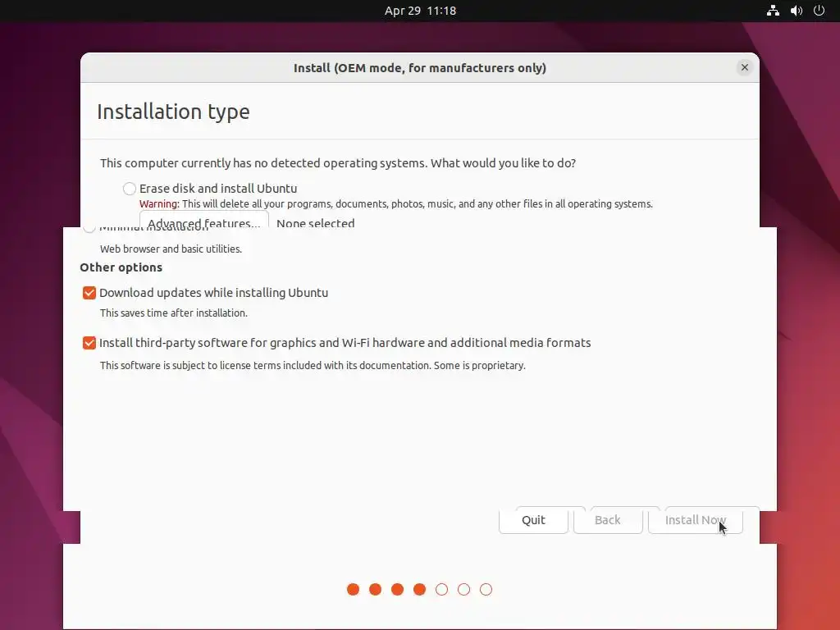This screenshot has height=630, width=840.
Task: Click the Back button
Action: [608, 520]
